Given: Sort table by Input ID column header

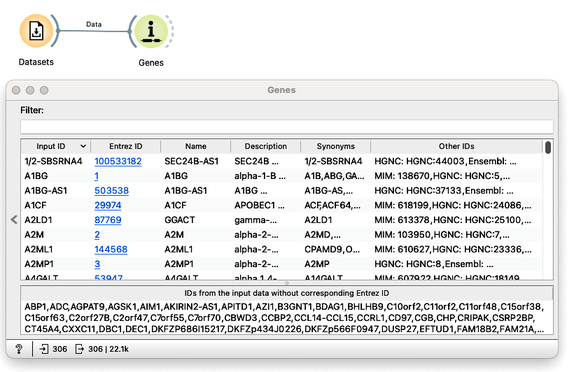Looking at the screenshot, I should [x=56, y=146].
